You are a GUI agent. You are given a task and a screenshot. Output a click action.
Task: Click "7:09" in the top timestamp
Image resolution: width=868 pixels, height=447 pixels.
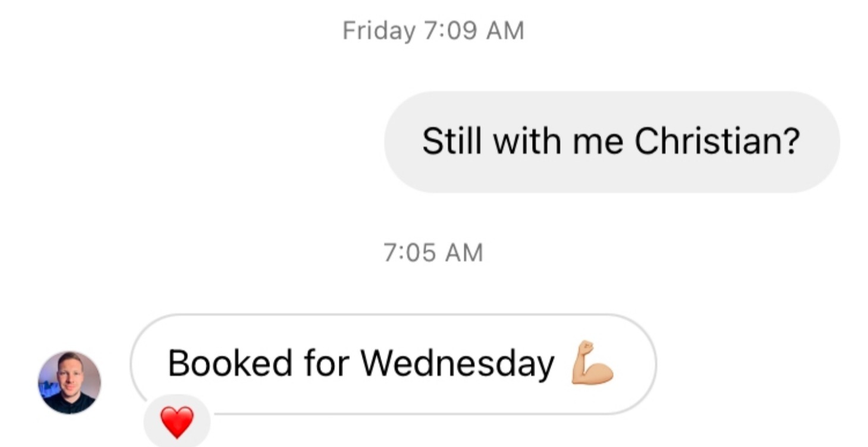451,30
